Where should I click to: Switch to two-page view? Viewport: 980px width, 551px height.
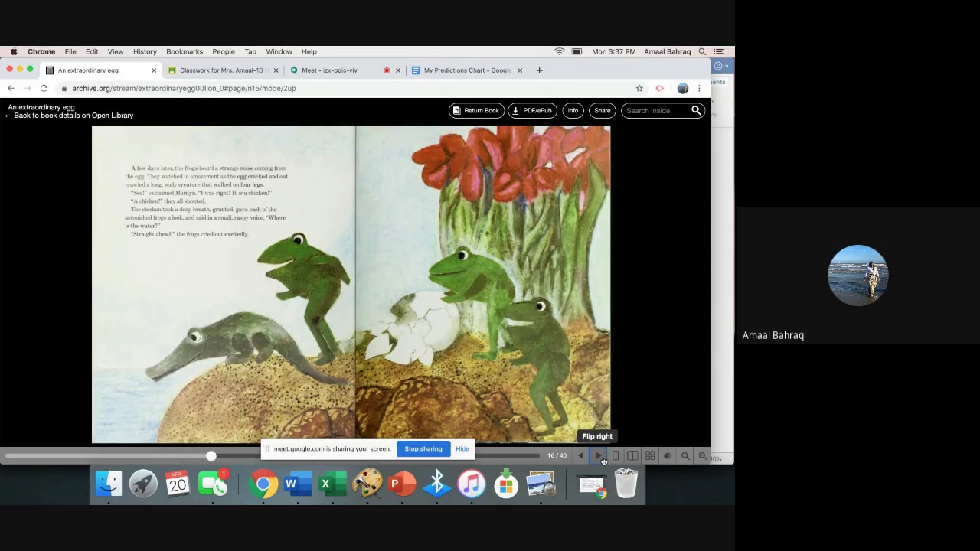point(632,456)
